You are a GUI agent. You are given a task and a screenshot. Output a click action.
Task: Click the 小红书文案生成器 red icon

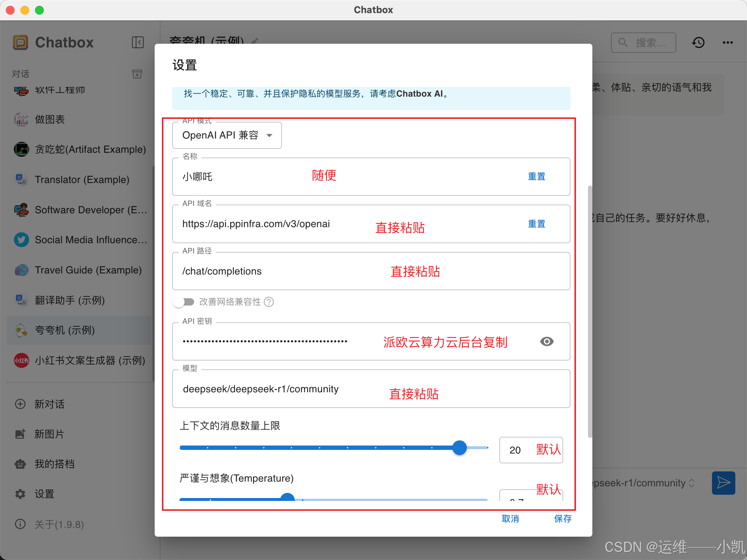(21, 361)
